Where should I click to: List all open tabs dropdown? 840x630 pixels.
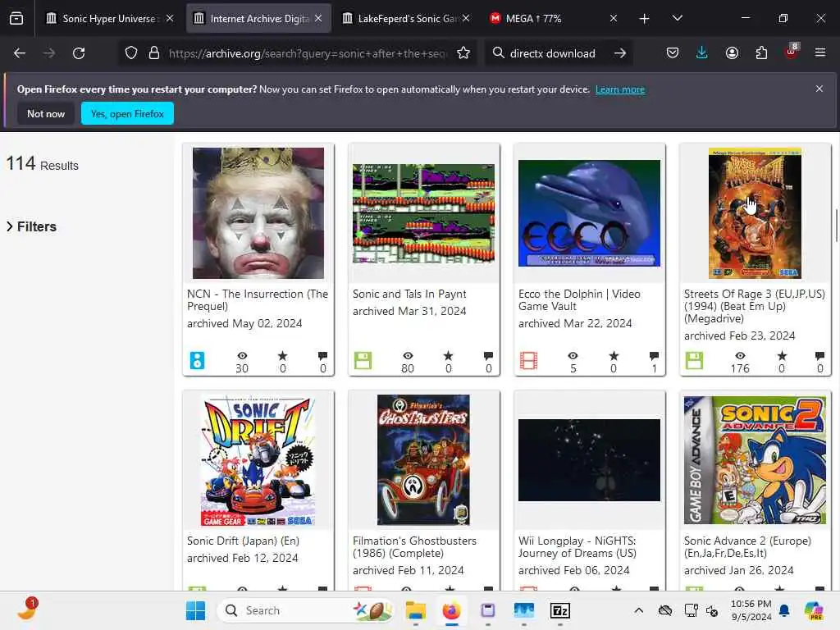pyautogui.click(x=677, y=18)
